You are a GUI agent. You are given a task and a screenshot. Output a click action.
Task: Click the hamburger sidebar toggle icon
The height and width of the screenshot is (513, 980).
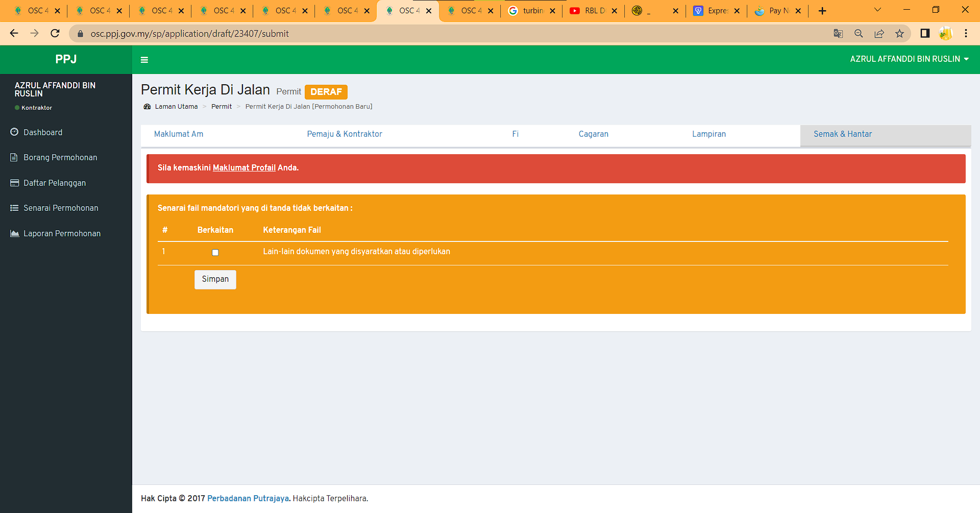(144, 60)
